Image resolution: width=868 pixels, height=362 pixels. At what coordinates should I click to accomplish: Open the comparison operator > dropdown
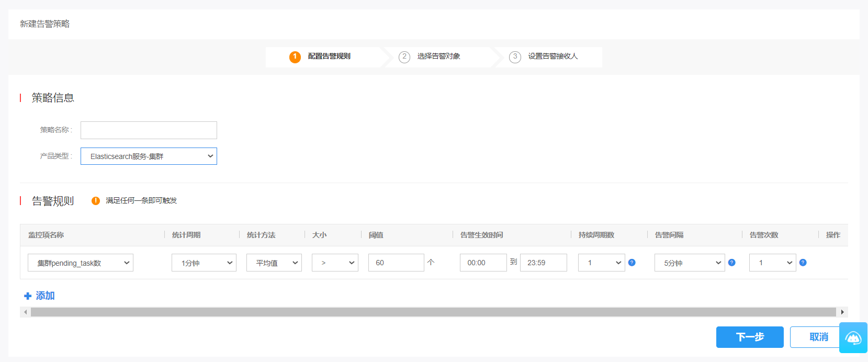(x=335, y=263)
